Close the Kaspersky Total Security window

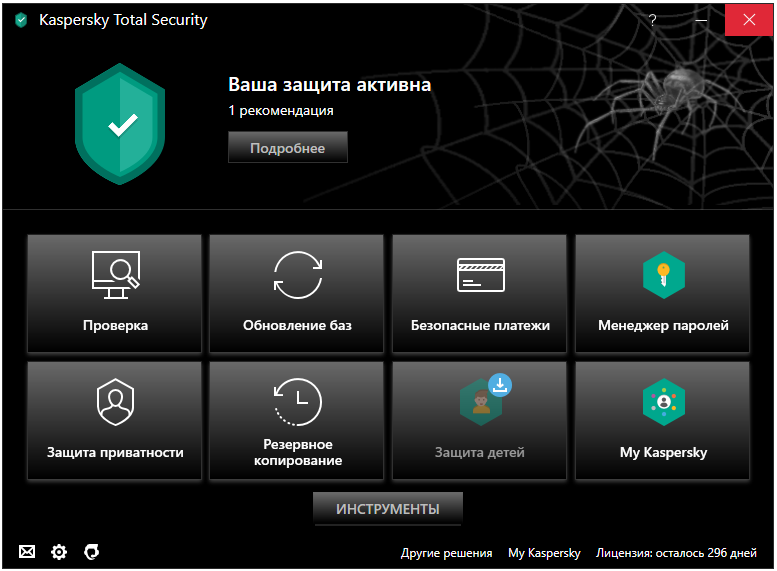click(x=749, y=20)
